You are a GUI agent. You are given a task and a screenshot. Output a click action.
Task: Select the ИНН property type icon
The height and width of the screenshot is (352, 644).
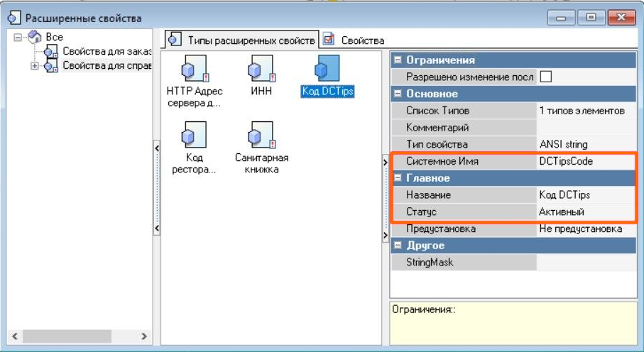259,70
